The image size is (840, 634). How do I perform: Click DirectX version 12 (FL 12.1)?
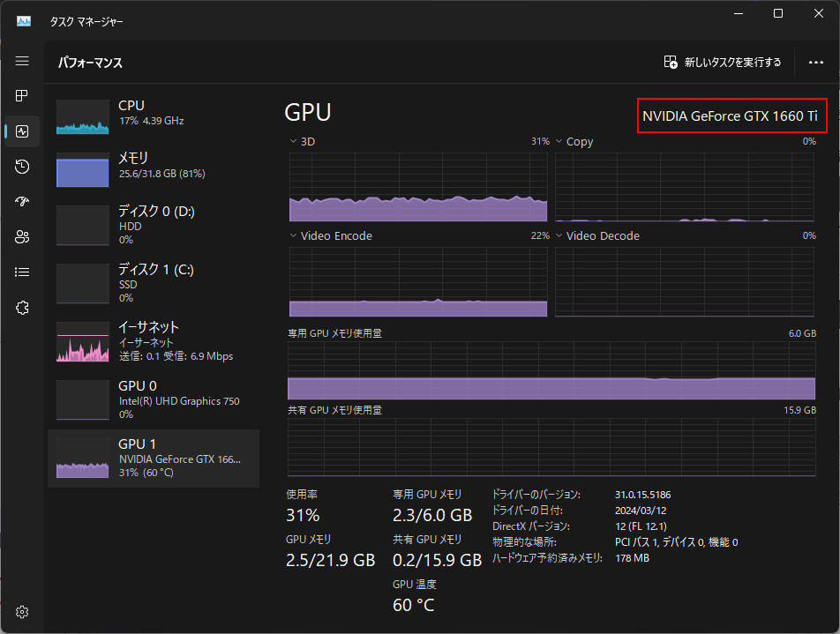[641, 526]
